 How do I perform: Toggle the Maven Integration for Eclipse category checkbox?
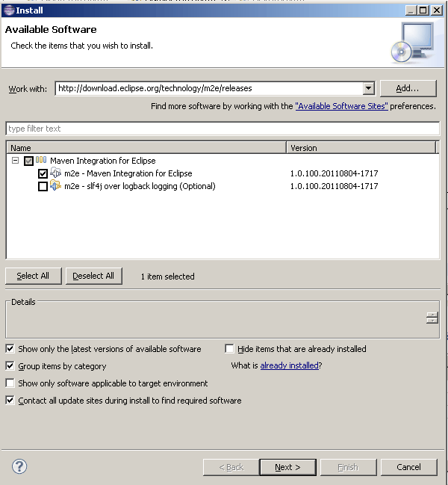(x=28, y=161)
